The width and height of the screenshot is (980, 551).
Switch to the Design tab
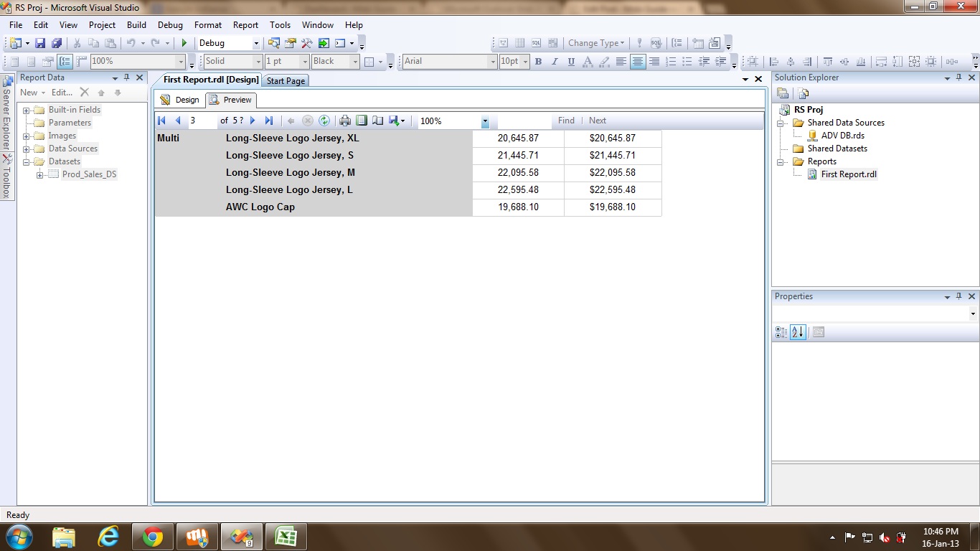tap(180, 100)
